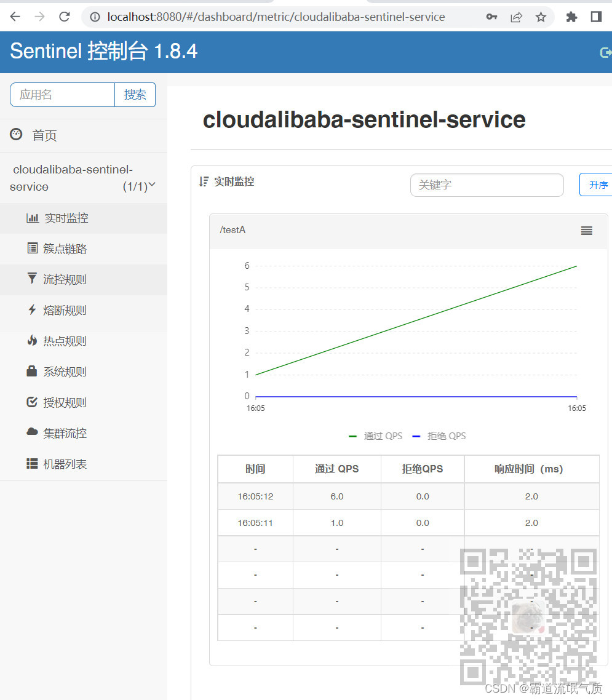View site info icon in the address bar

click(x=95, y=17)
